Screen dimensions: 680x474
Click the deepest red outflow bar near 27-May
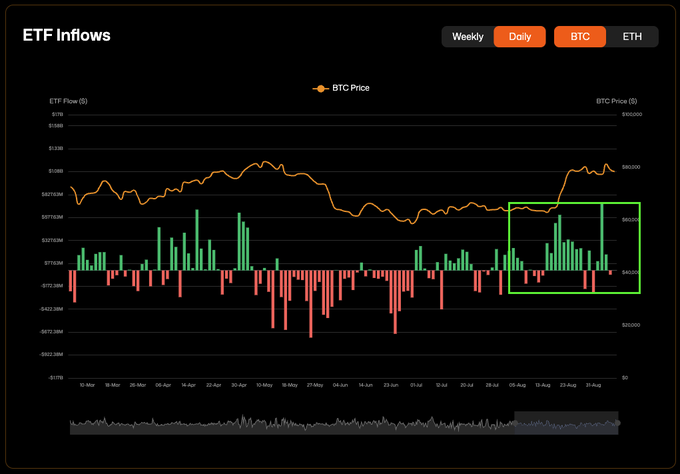pos(311,304)
